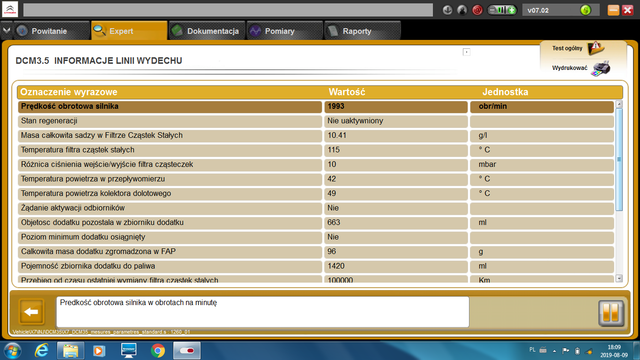Click the small square marker above table
This screenshot has width=640, height=360.
pyautogui.click(x=466, y=52)
